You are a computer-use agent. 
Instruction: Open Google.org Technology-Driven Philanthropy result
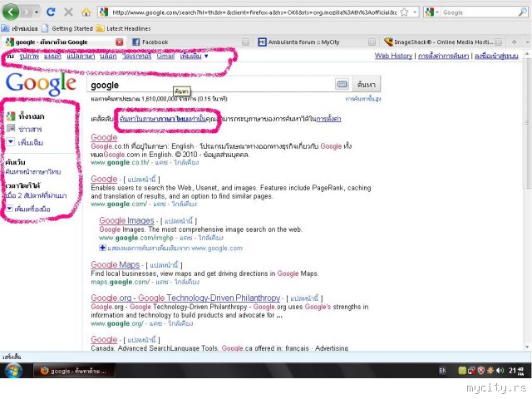185,298
